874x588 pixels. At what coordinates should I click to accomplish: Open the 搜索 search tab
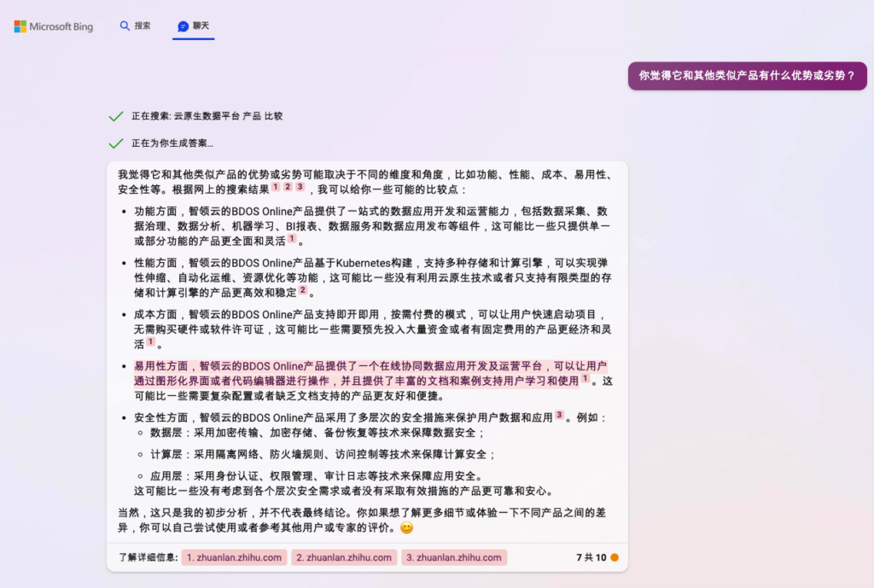pyautogui.click(x=136, y=26)
